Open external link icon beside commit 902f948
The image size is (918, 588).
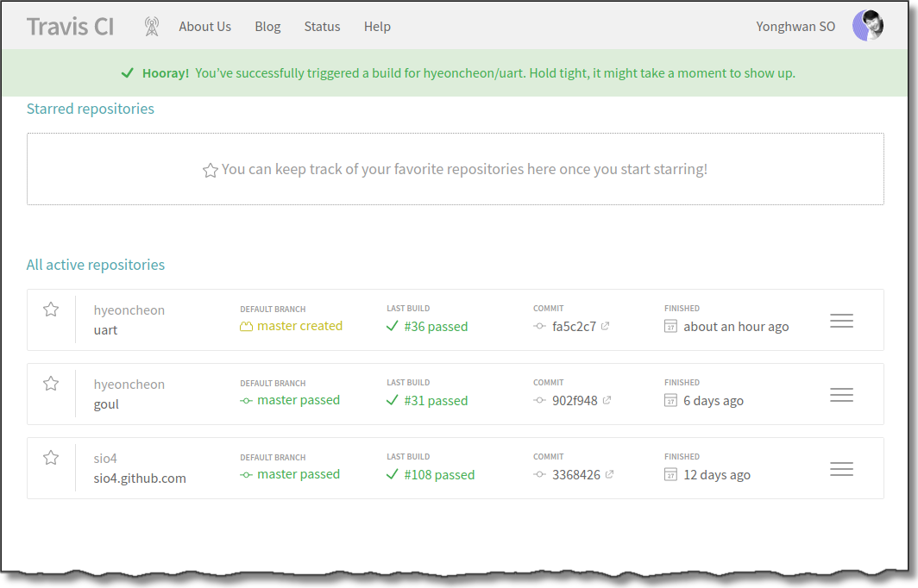(x=607, y=400)
